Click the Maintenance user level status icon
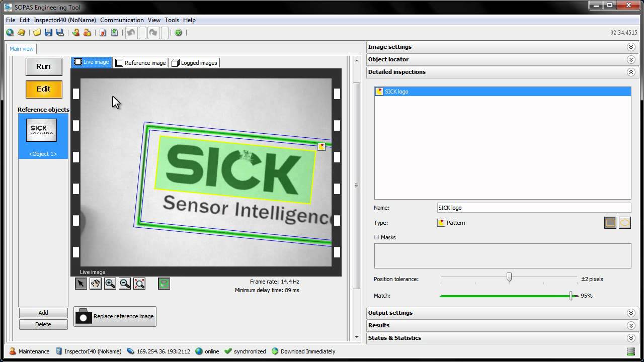This screenshot has width=644, height=362. click(x=13, y=351)
